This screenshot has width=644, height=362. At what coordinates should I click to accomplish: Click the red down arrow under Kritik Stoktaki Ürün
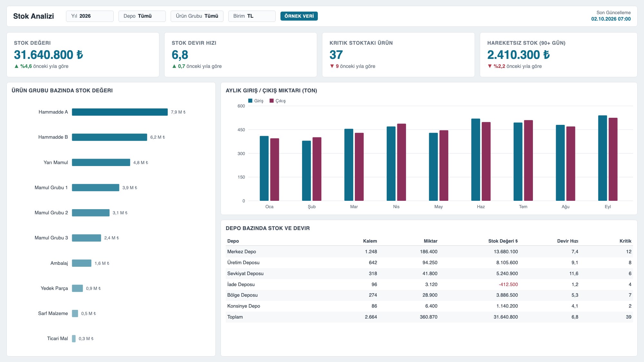332,66
